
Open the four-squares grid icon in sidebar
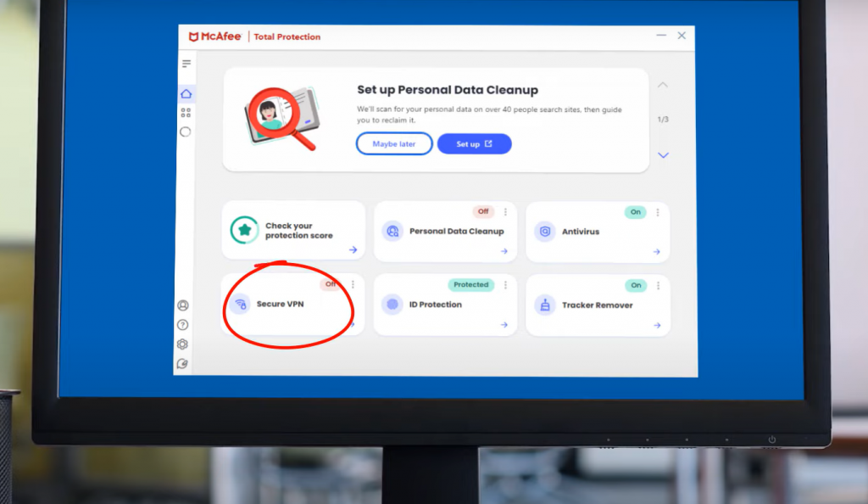click(186, 113)
